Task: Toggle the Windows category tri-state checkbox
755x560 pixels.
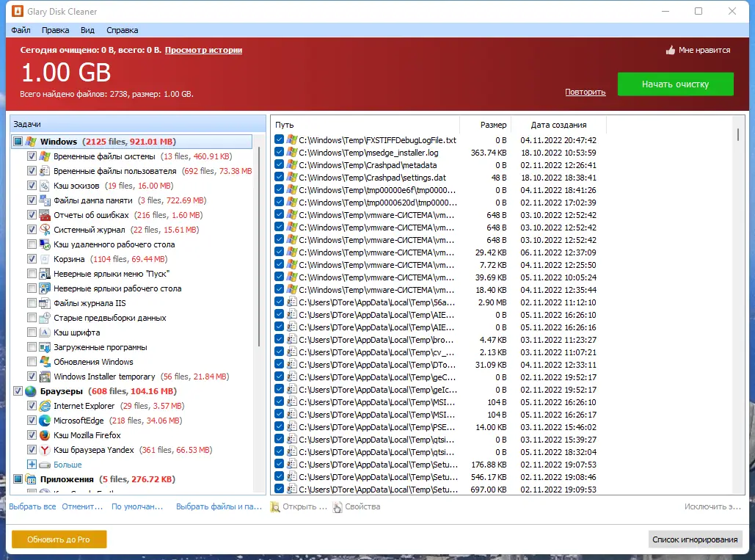Action: click(18, 142)
